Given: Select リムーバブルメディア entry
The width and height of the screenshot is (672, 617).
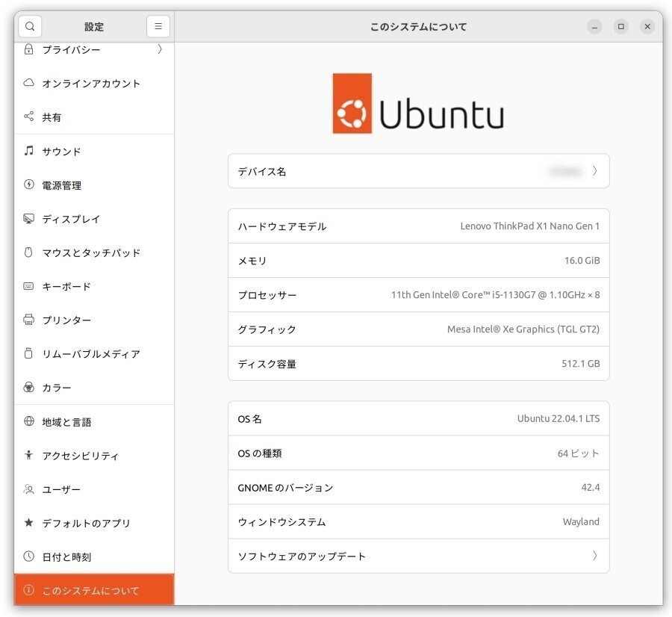Looking at the screenshot, I should coord(94,354).
